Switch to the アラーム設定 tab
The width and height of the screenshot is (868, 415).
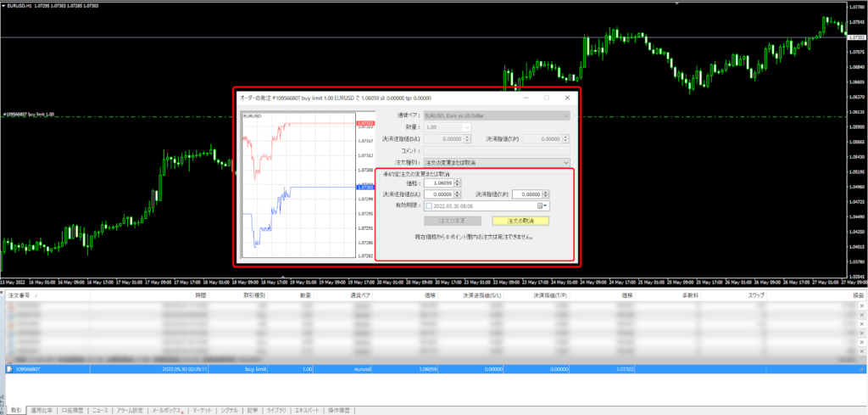(x=130, y=411)
